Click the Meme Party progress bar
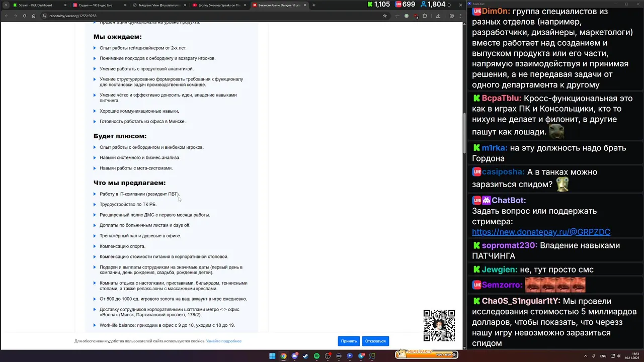 426,354
